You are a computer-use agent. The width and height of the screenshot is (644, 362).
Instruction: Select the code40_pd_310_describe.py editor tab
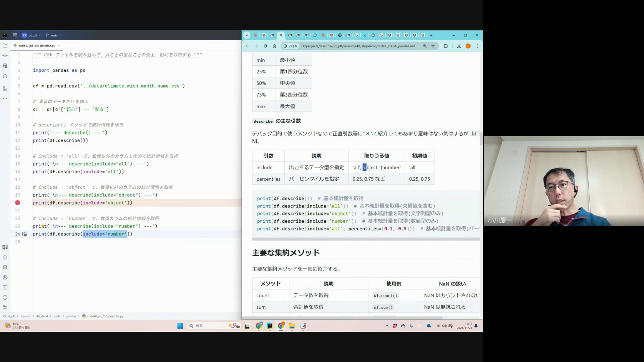(37, 46)
